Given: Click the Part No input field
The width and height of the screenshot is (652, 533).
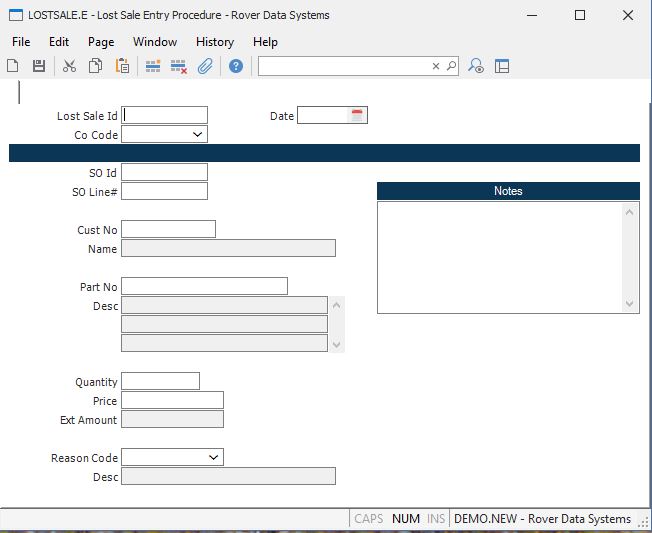Looking at the screenshot, I should (x=204, y=287).
